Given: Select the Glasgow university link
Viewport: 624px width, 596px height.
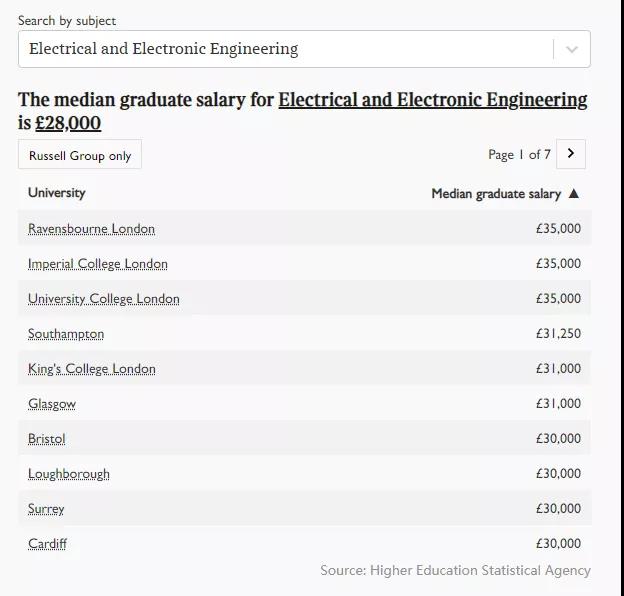Looking at the screenshot, I should (52, 404).
